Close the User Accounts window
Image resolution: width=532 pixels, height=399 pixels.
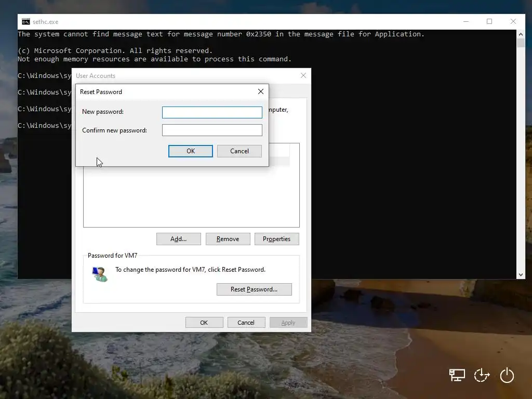(303, 75)
